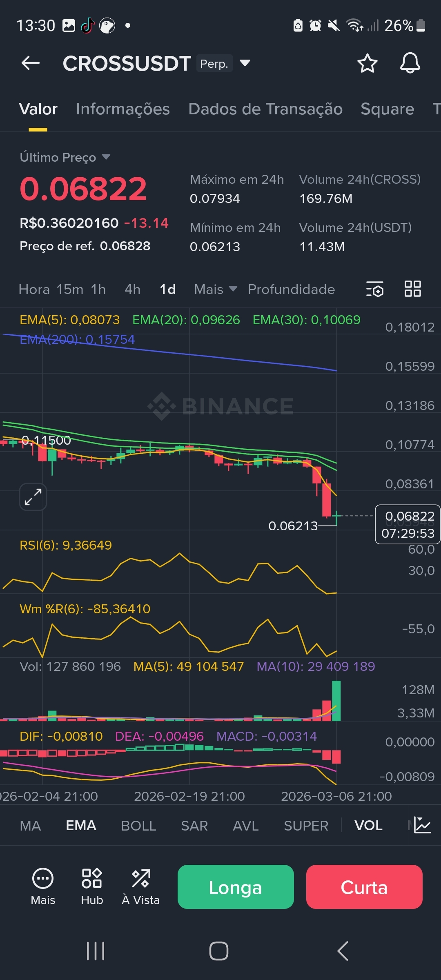Viewport: 441px width, 980px height.
Task: Open Square tab
Action: tap(388, 109)
